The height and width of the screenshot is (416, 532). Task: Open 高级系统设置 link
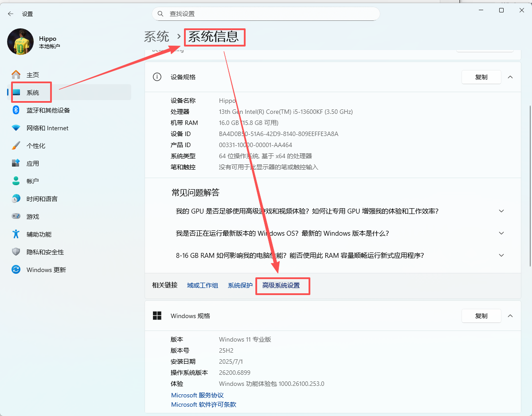[x=281, y=285]
